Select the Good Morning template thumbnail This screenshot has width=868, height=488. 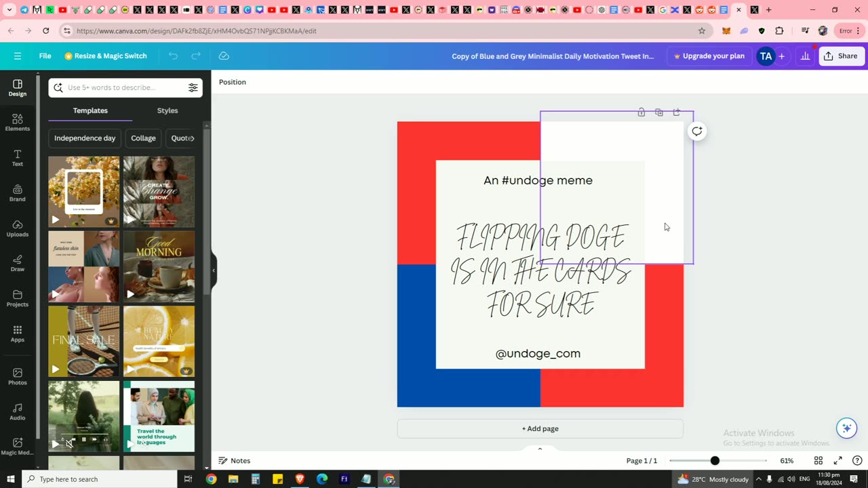[159, 266]
